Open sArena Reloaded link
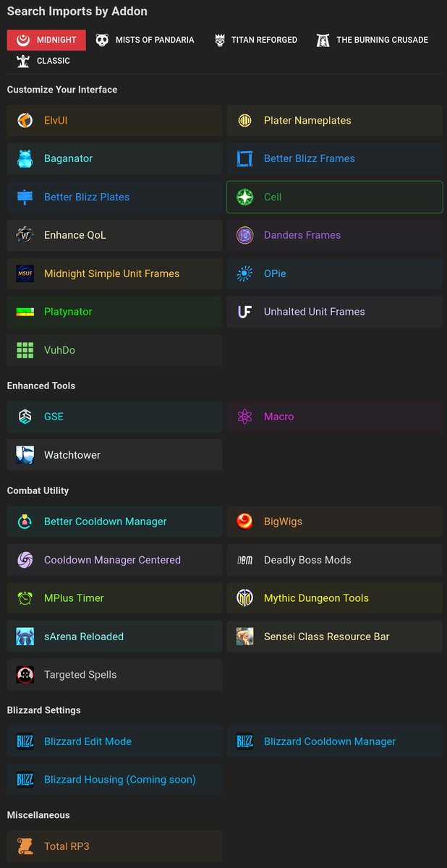 point(115,637)
